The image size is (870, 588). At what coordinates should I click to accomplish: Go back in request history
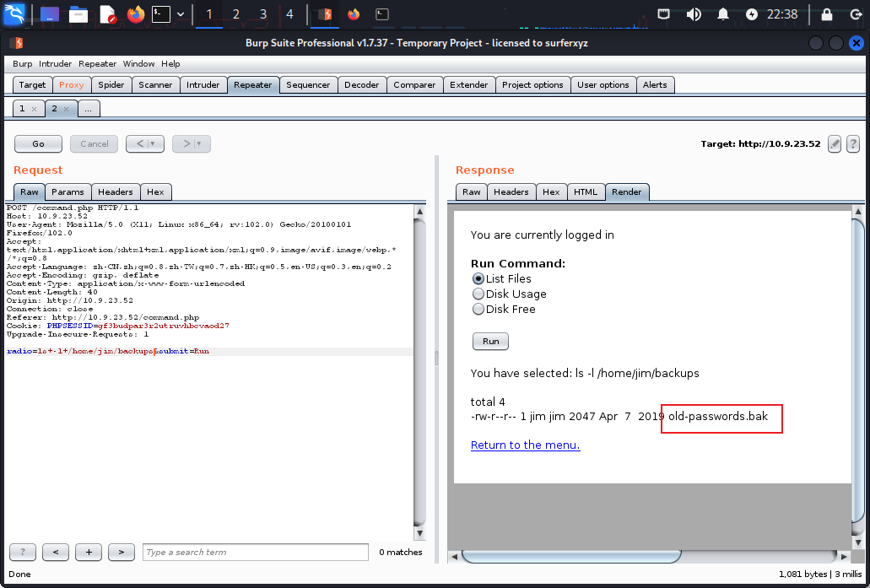pos(145,143)
